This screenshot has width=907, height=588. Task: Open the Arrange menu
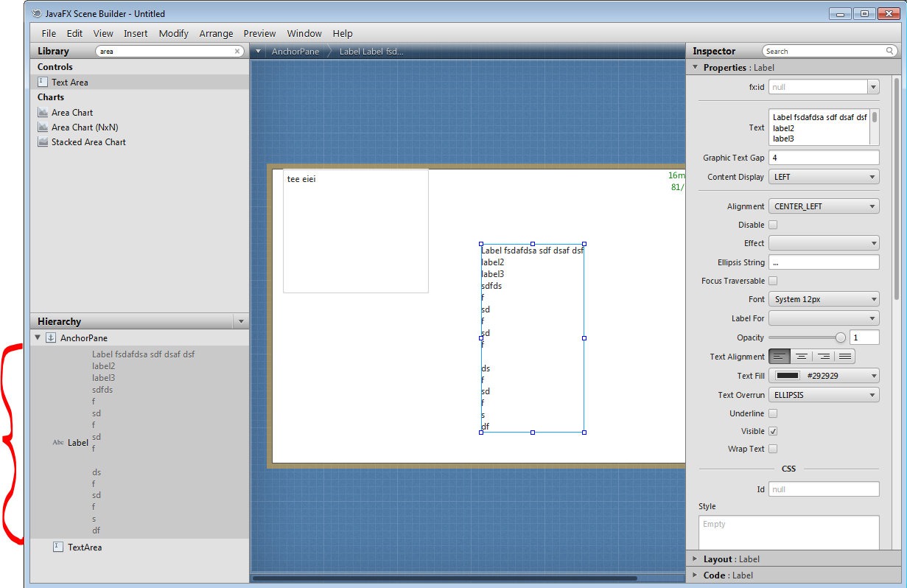tap(216, 33)
